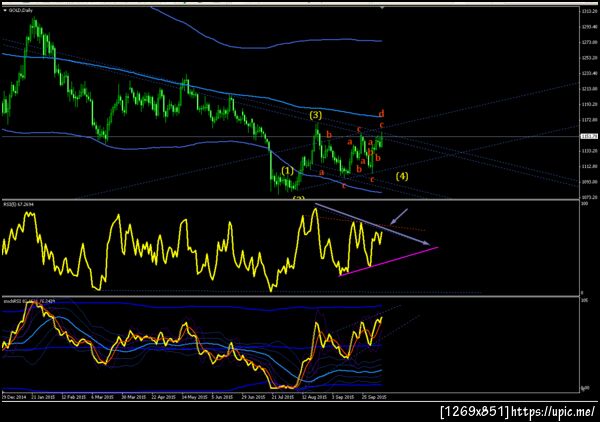
Task: Click the 6 Mar 2015 date label
Action: (103, 397)
